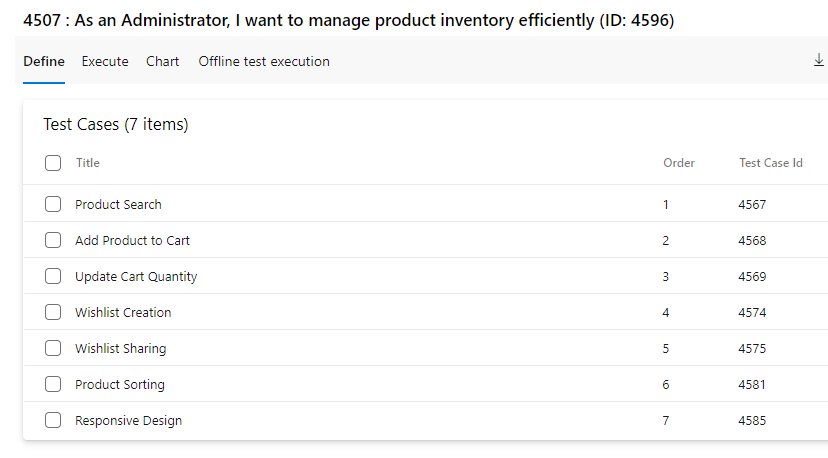Mark the Wishlist Sharing checkbox
Image resolution: width=828 pixels, height=458 pixels.
pyautogui.click(x=53, y=348)
